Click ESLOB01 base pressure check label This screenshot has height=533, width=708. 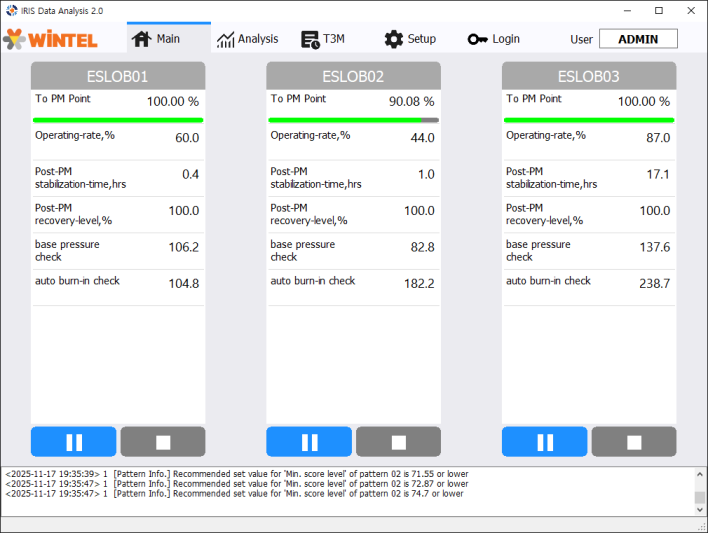[x=67, y=251]
